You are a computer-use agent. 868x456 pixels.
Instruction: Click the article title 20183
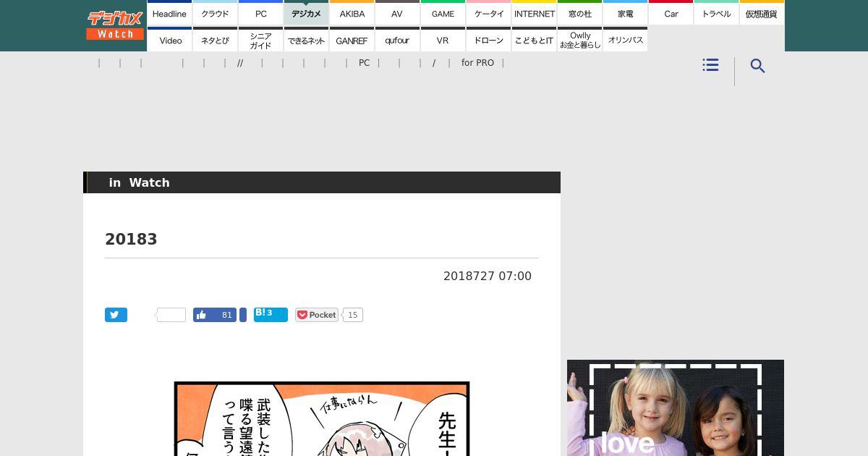point(131,240)
